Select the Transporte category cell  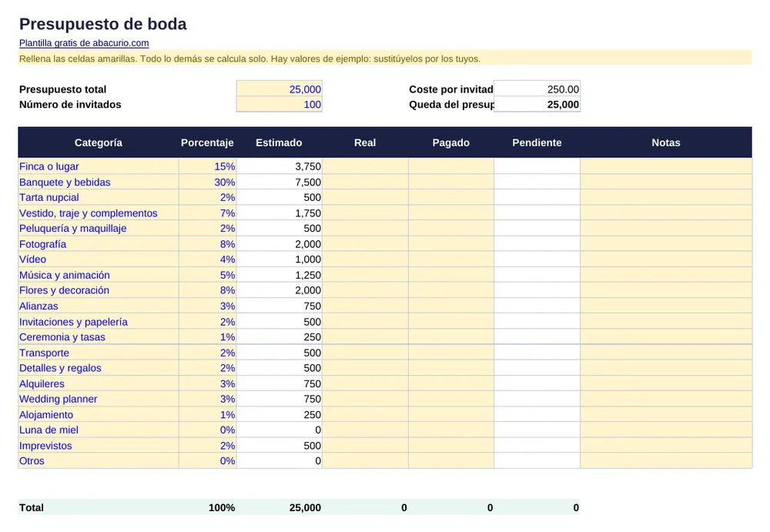tap(99, 352)
